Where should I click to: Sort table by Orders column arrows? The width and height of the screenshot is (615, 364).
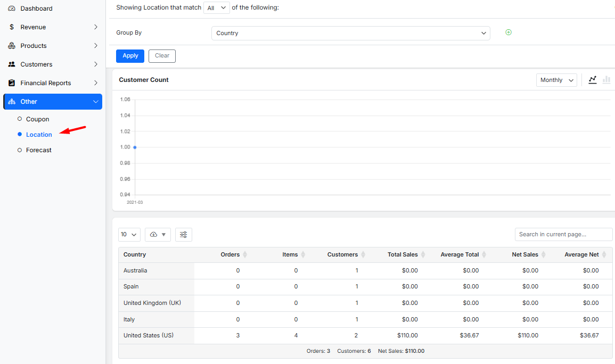coord(245,255)
